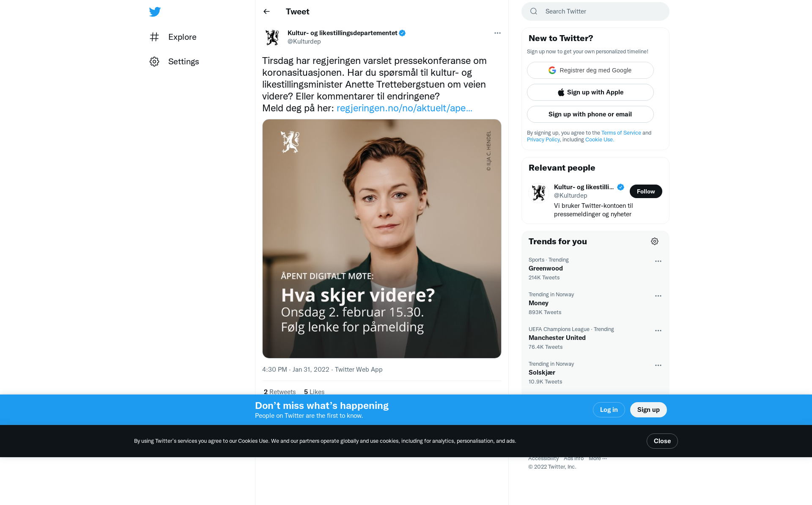Image resolution: width=812 pixels, height=505 pixels.
Task: Sign up with Apple
Action: coord(590,92)
